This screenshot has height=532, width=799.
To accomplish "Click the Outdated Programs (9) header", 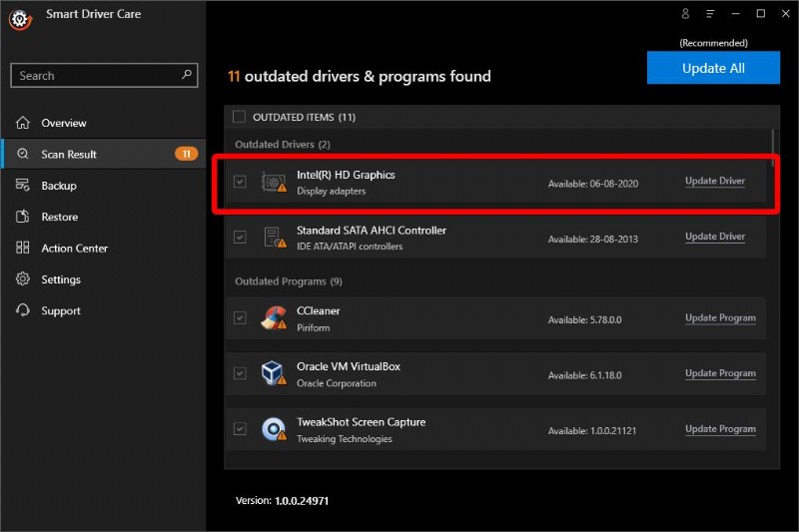I will click(x=289, y=281).
